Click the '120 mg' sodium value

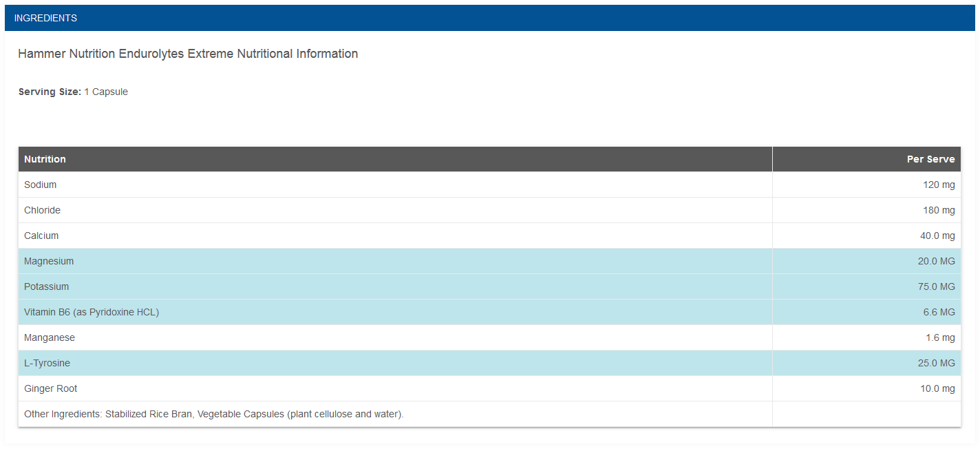tap(939, 185)
